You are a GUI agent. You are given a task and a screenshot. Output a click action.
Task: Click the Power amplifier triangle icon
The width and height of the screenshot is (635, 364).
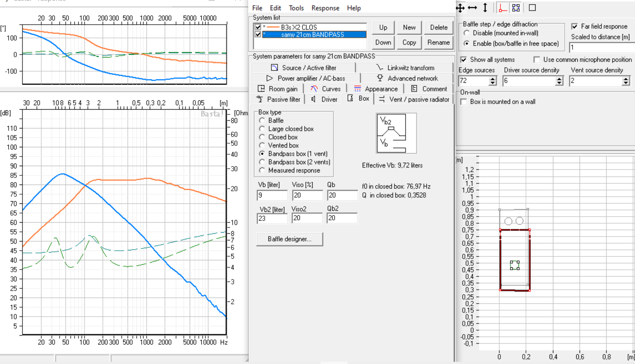270,78
